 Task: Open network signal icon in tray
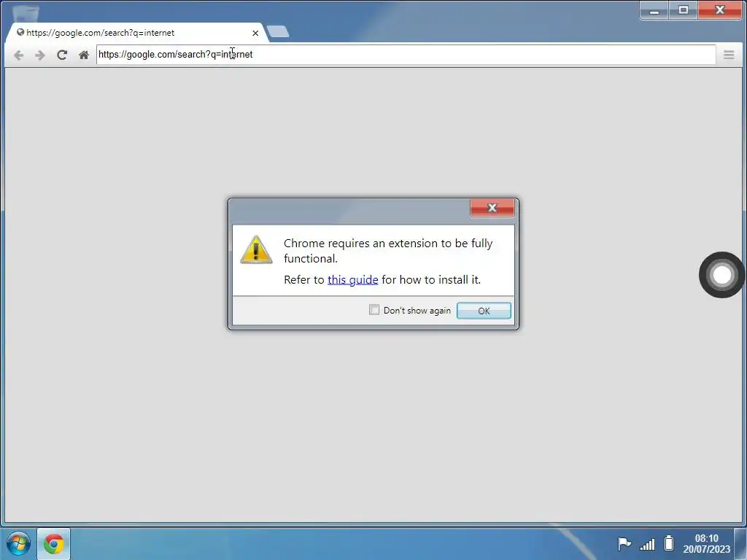coord(648,543)
